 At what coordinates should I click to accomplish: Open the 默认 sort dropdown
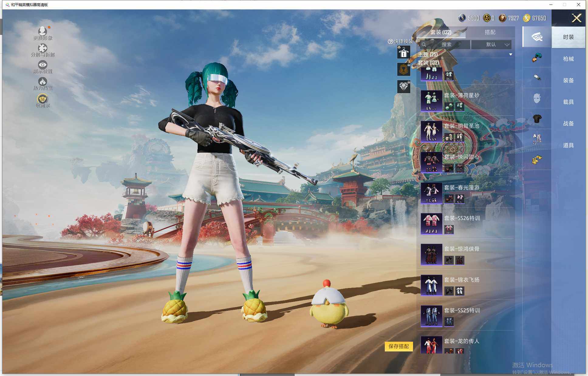click(x=491, y=45)
